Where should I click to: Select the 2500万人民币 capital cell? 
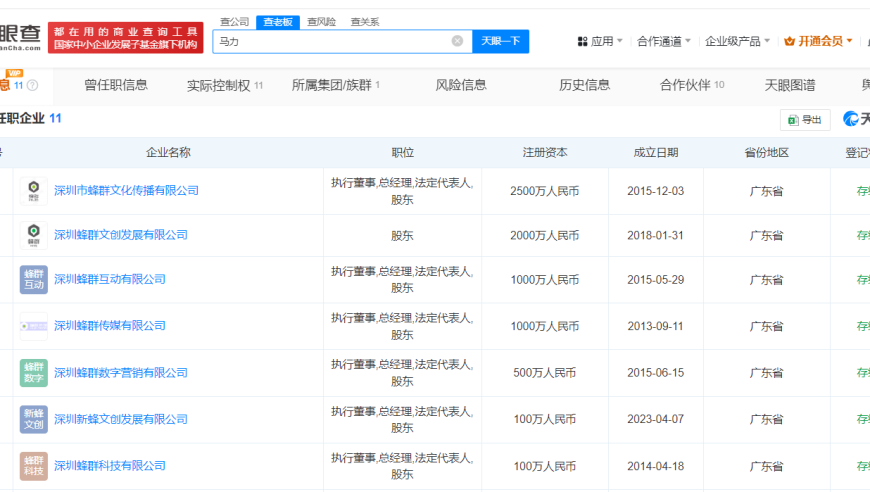[x=544, y=191]
